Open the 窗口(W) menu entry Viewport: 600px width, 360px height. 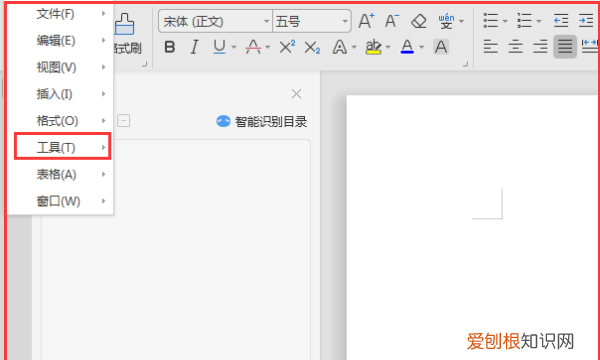point(60,201)
